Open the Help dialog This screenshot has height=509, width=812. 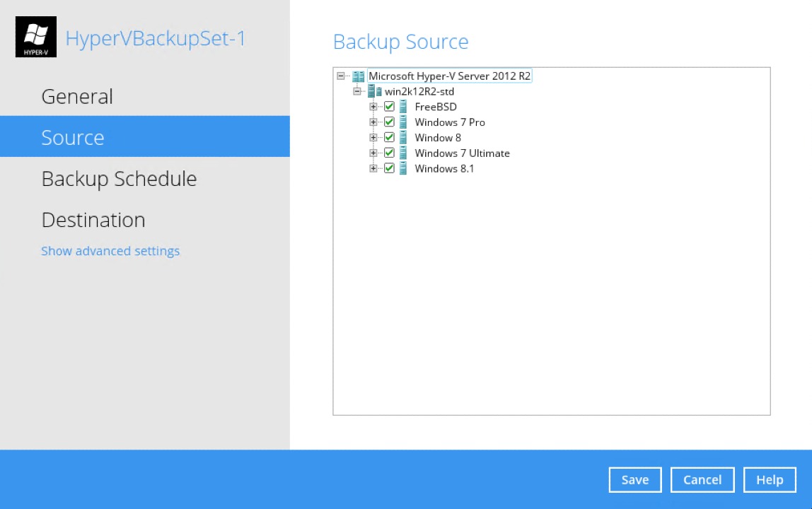coord(770,479)
